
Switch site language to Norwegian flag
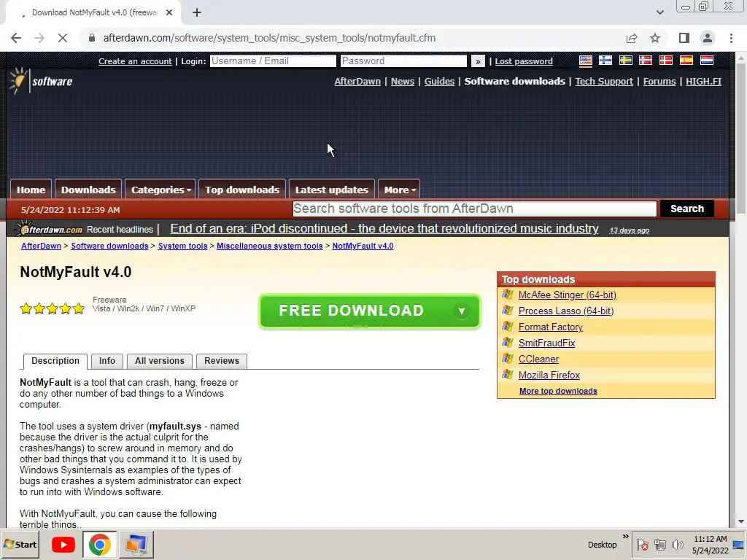[x=646, y=61]
